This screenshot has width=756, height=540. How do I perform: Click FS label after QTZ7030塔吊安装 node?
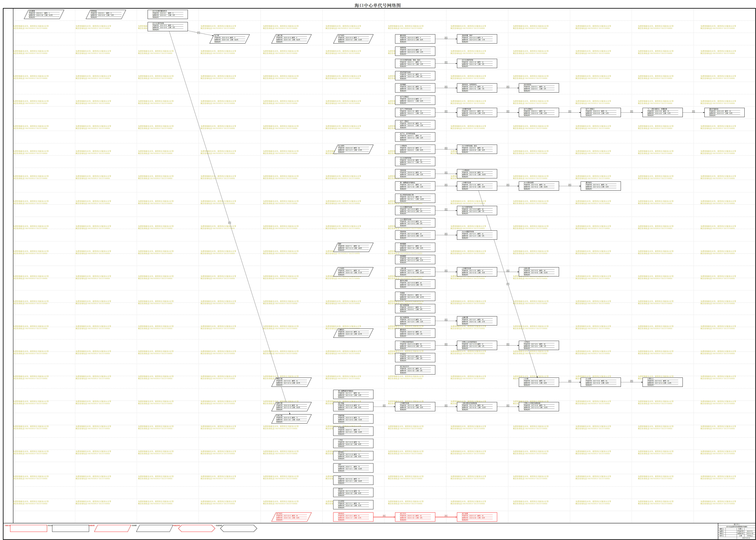tap(199, 33)
